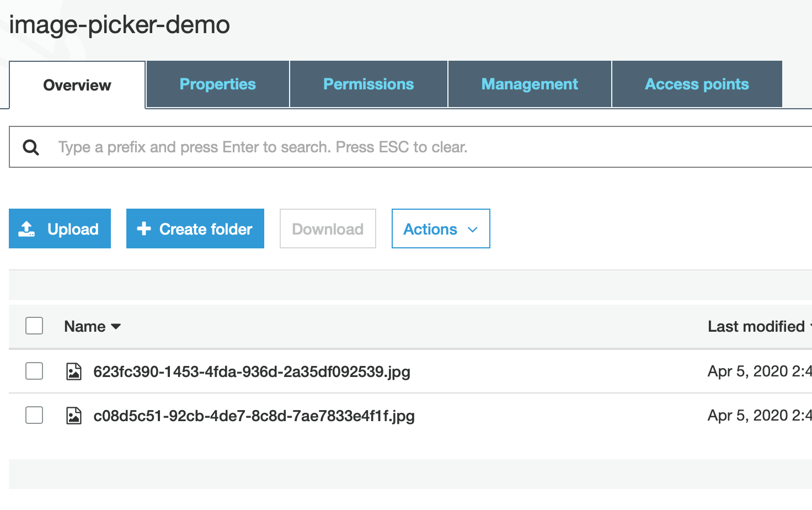Click the upload arrow icon on Upload button
Viewport: 812px width, 510px height.
tap(26, 228)
